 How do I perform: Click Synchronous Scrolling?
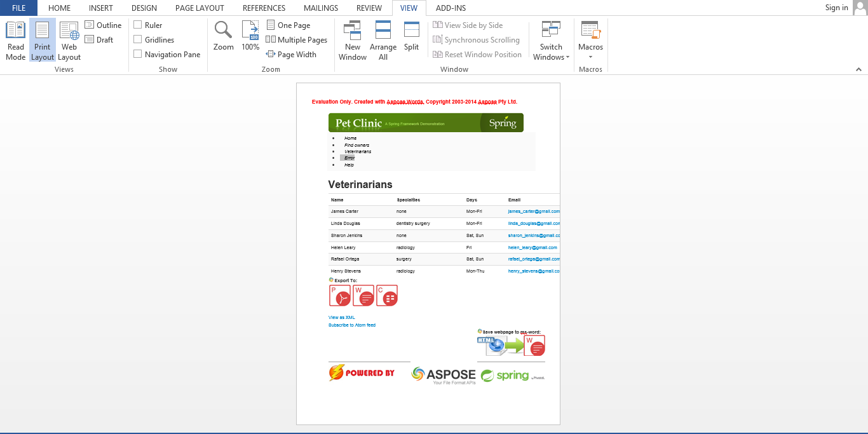476,40
